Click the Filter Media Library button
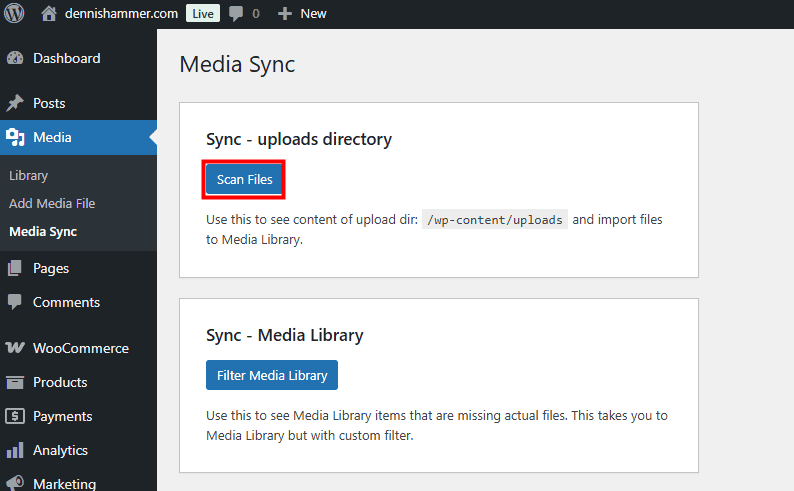 point(272,375)
